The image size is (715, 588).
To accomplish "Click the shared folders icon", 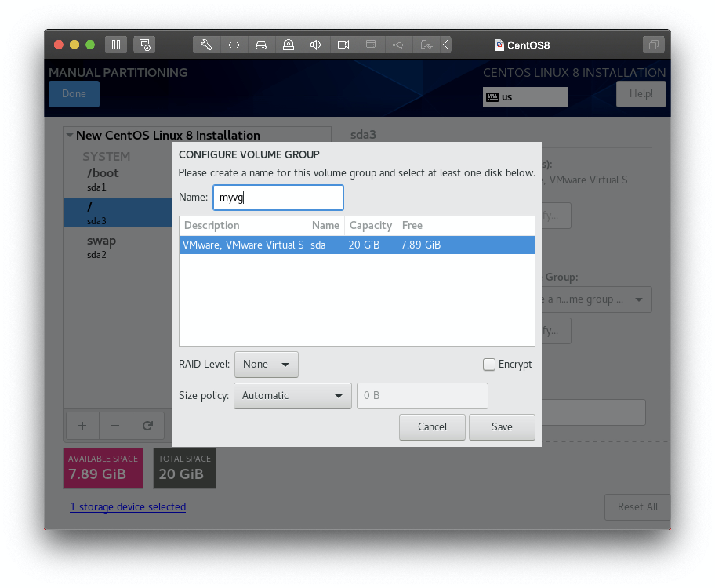I will point(426,45).
